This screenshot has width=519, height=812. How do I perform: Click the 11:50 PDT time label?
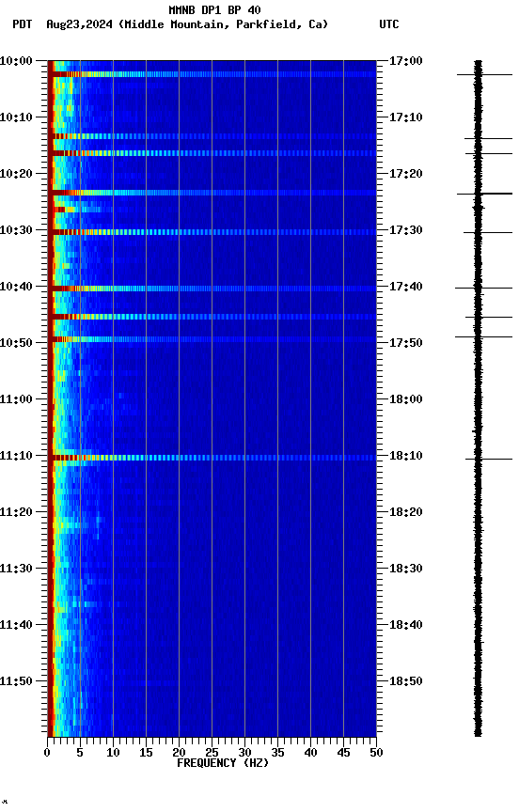16,681
